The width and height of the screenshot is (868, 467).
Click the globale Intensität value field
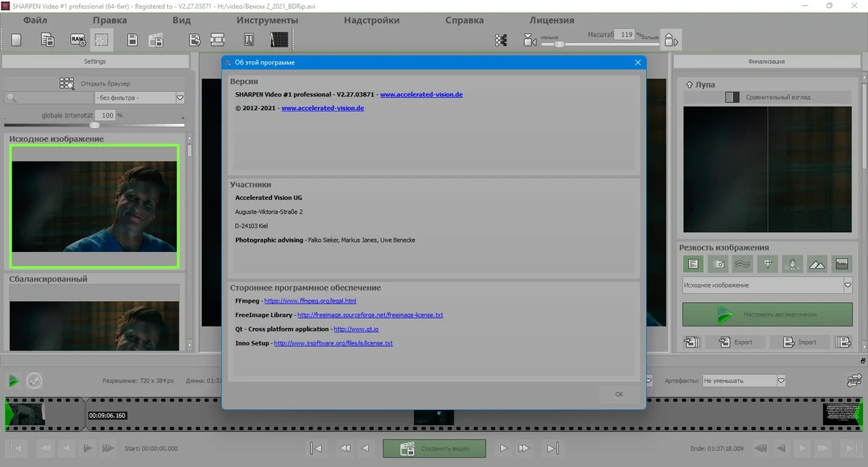click(x=107, y=115)
